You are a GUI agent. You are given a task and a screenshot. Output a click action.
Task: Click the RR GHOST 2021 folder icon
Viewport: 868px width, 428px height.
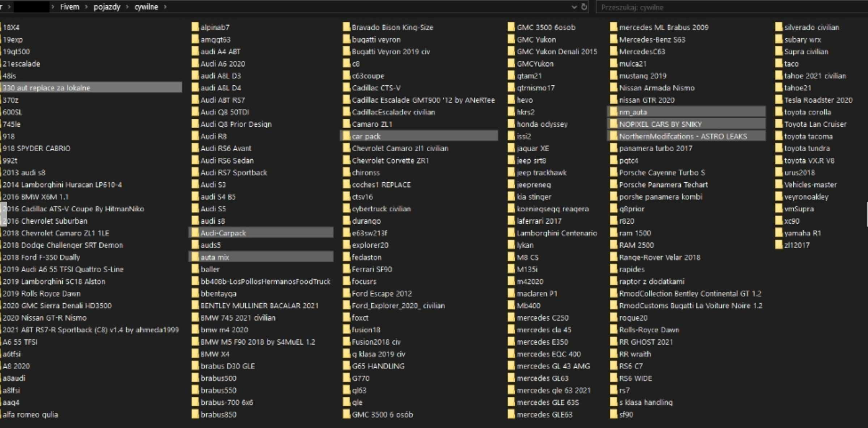tap(614, 342)
